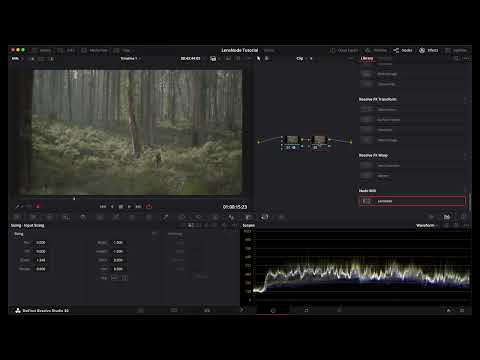Select the color picker tool below viewer

tap(17, 207)
